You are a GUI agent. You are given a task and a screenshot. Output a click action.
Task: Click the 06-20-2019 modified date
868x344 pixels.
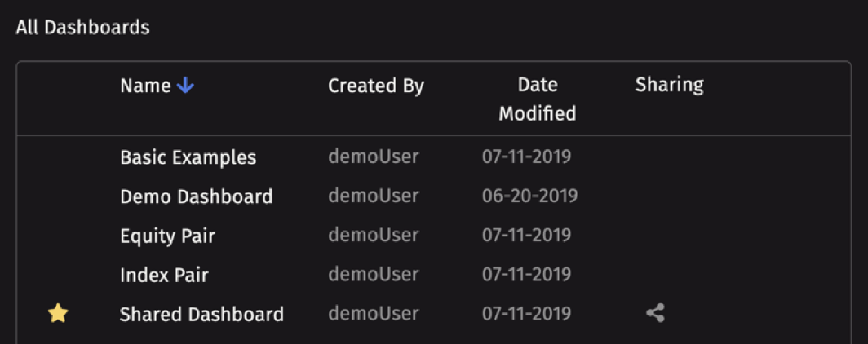[x=529, y=196]
